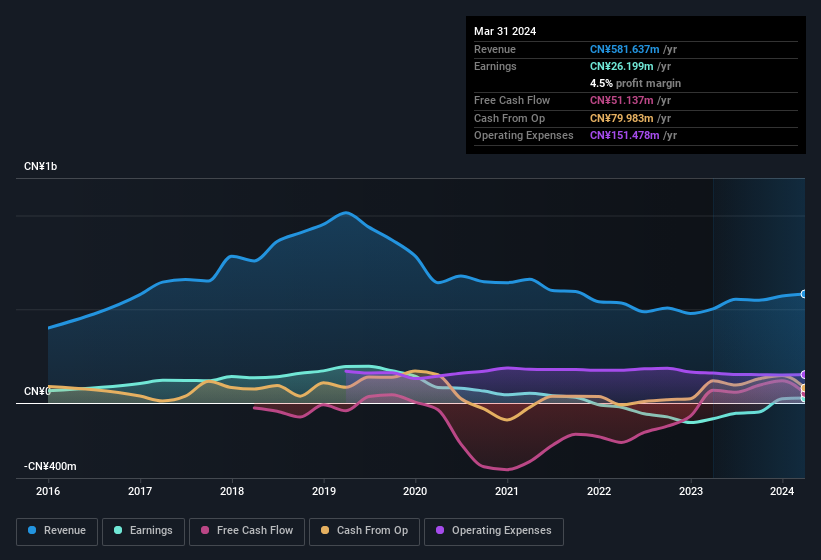Hide the Free Cash Flow series
This screenshot has height=560, width=821.
(x=247, y=530)
